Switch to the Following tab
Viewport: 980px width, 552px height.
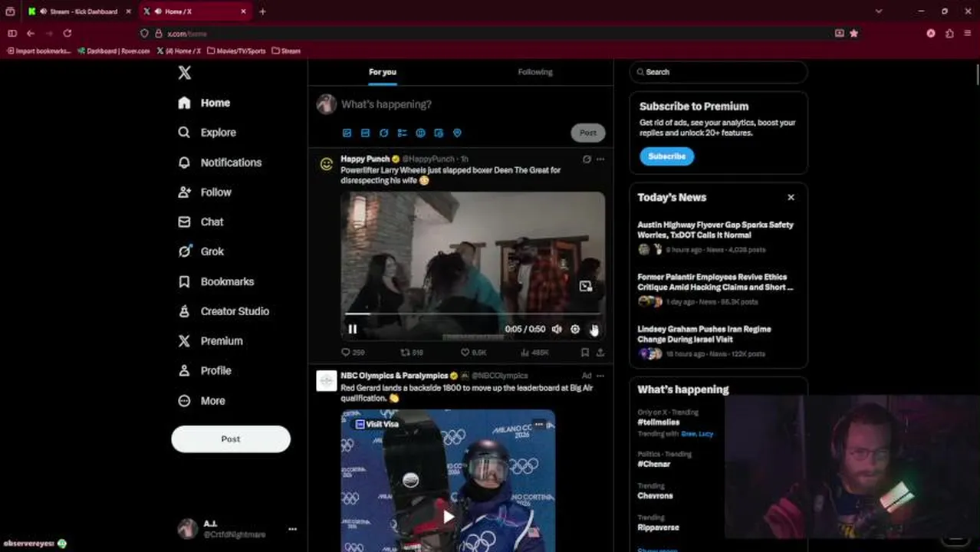[535, 72]
